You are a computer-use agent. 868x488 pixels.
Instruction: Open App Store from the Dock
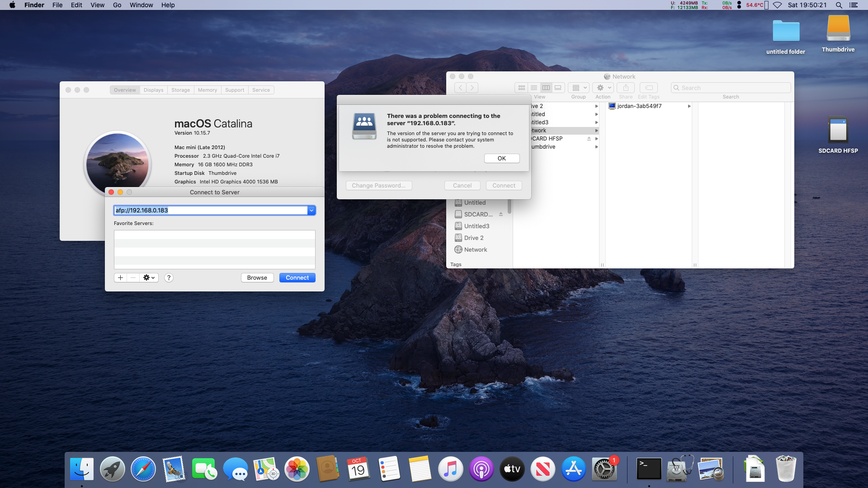[574, 469]
